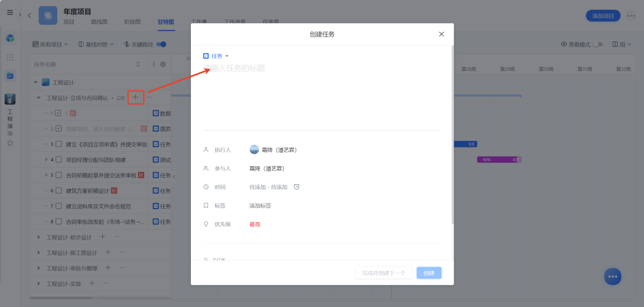Toggle the 查看模式 switch
This screenshot has height=307, width=644.
[x=598, y=44]
